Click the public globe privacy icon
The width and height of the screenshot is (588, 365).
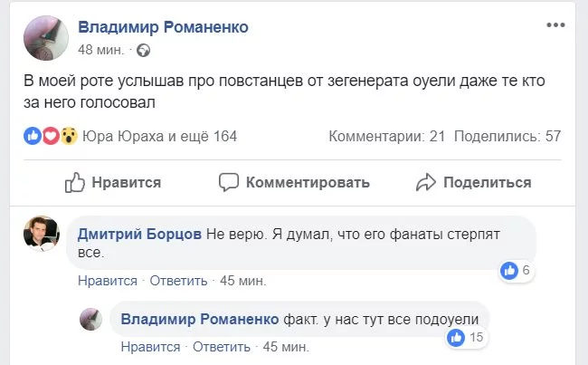point(141,49)
